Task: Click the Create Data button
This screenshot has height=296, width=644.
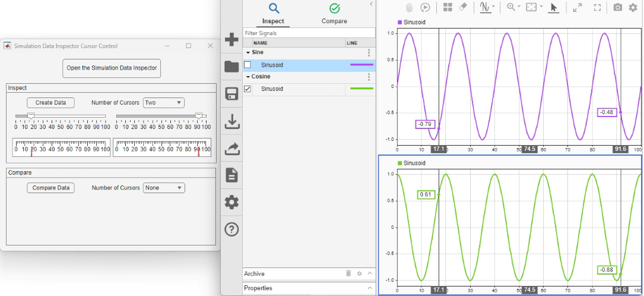Action: coord(50,103)
